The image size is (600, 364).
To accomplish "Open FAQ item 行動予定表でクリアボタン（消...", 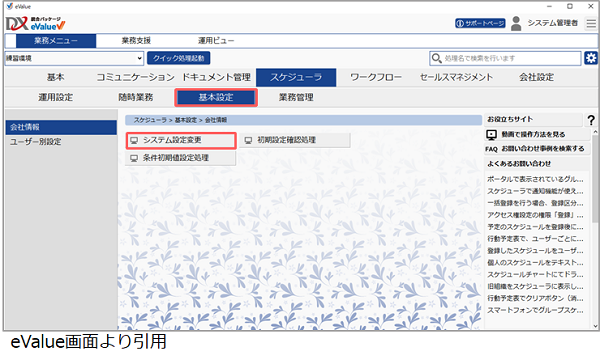I will [x=535, y=298].
